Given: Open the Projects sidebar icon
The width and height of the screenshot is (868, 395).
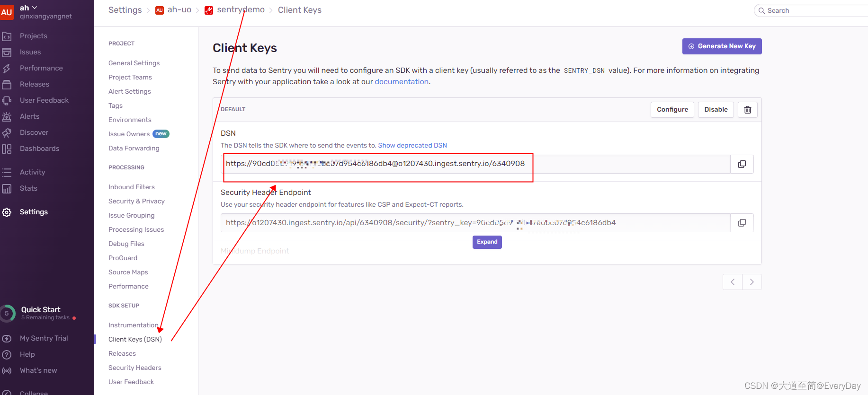Looking at the screenshot, I should (7, 36).
